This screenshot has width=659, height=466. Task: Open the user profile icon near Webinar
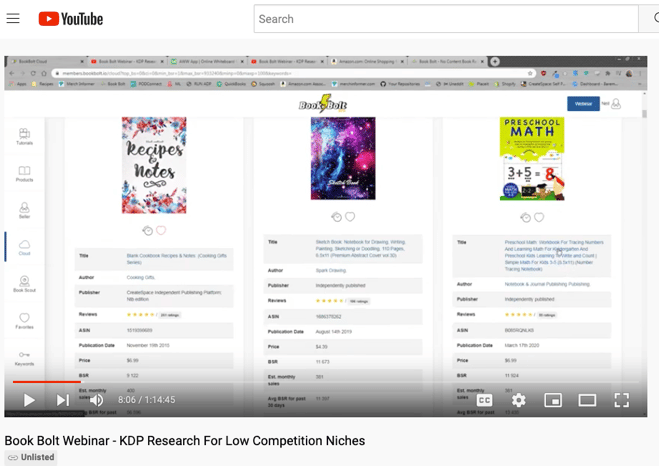click(616, 103)
